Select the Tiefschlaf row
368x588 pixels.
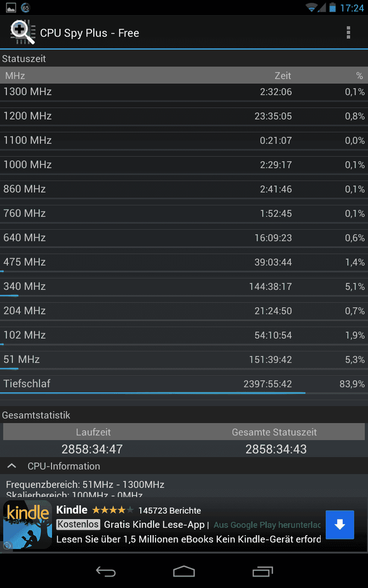coord(184,385)
